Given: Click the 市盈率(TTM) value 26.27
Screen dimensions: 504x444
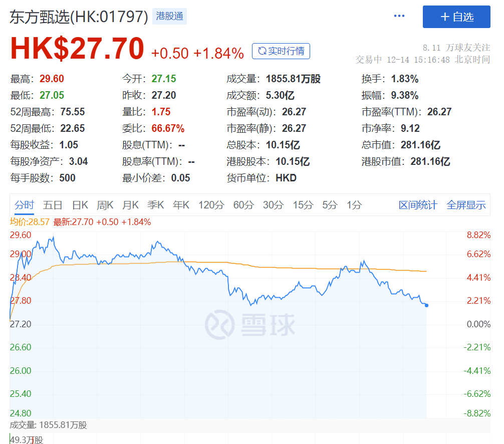Looking at the screenshot, I should click(x=439, y=112).
